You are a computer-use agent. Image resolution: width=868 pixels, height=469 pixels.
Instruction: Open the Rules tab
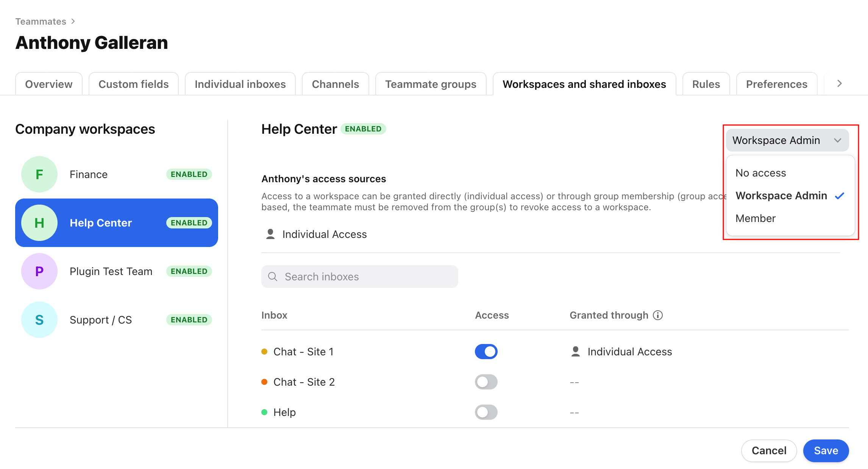[706, 84]
